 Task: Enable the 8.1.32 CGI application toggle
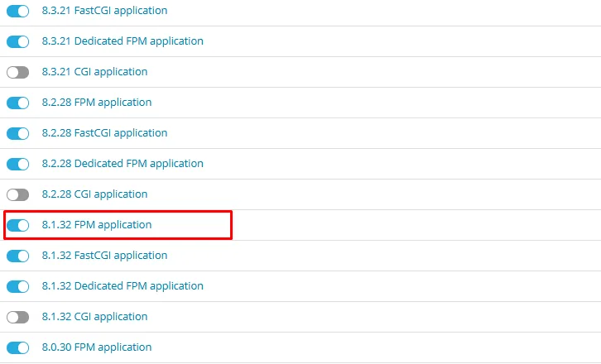[x=17, y=317]
